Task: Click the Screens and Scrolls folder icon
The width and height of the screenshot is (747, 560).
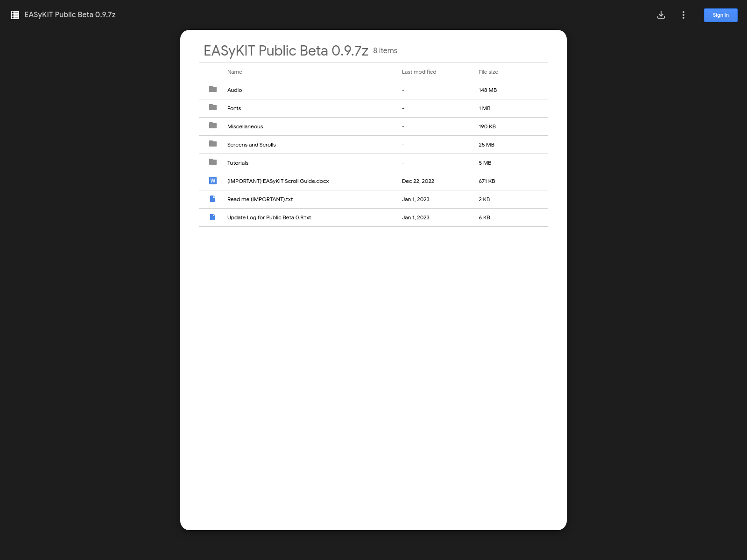Action: pos(213,144)
